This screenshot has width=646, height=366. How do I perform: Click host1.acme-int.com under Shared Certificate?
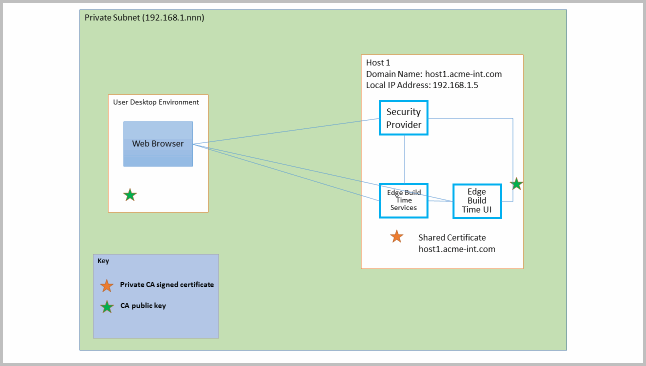coord(457,249)
